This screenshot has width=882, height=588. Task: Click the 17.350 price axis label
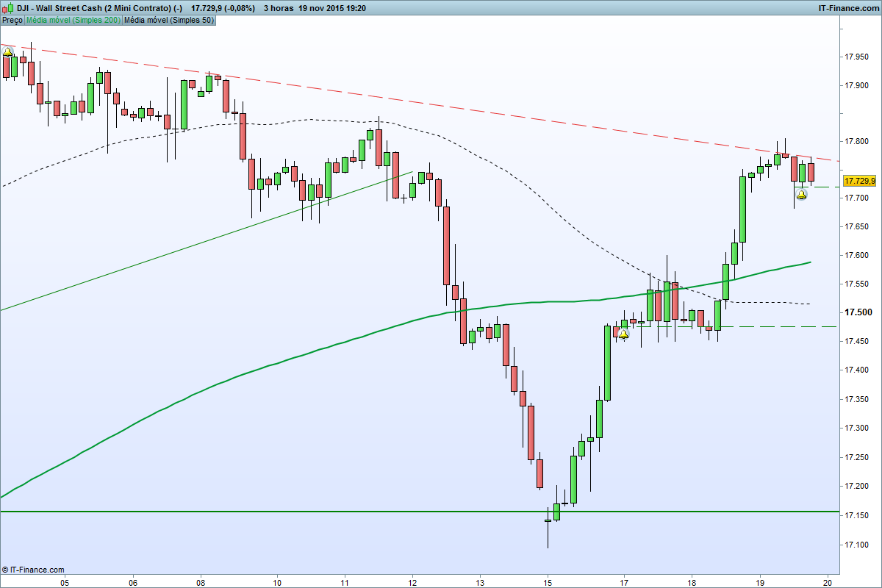click(x=856, y=399)
